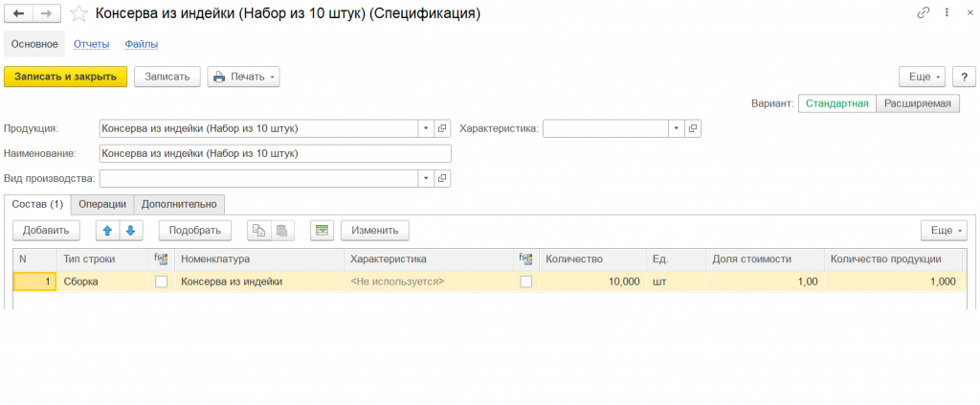
Task: Select the Сборка row type cell
Action: 103,281
